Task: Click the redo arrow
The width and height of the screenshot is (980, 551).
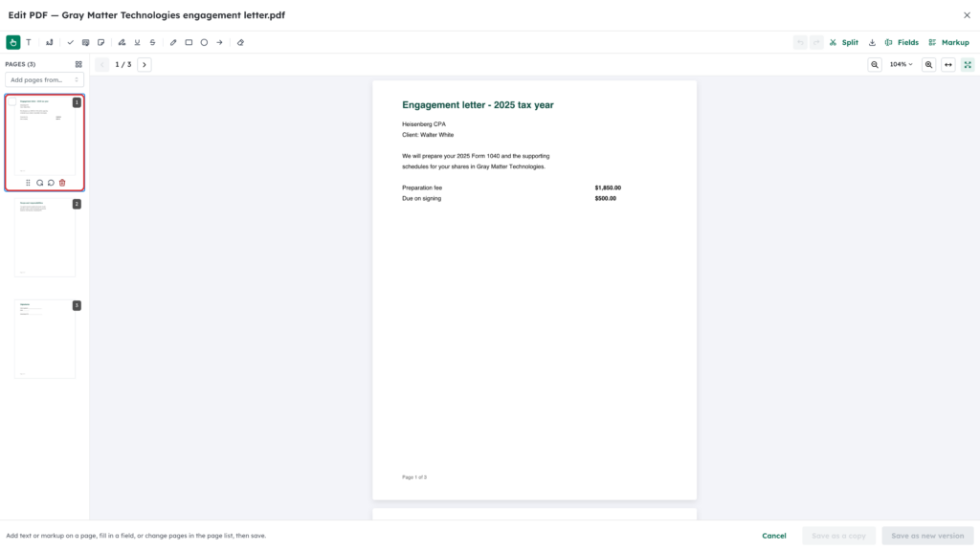Action: click(x=815, y=42)
